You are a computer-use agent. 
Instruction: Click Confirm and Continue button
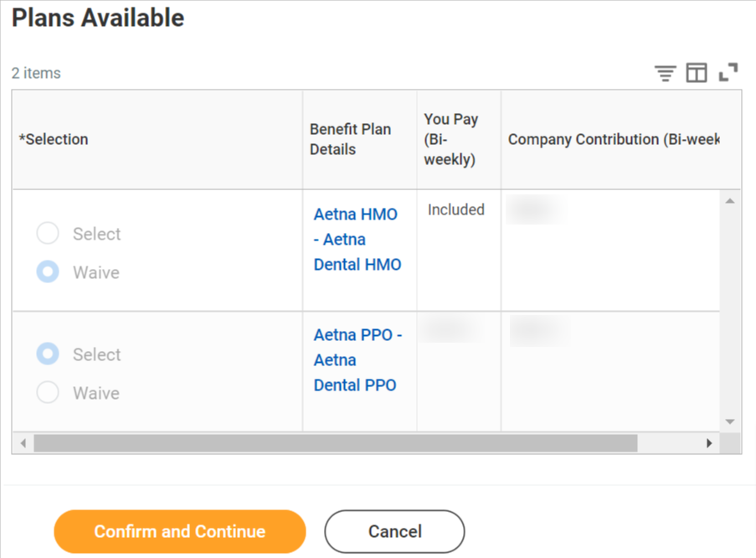(x=180, y=531)
